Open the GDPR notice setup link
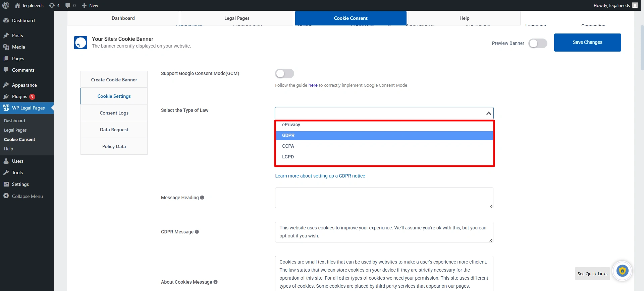The width and height of the screenshot is (644, 291). 320,176
